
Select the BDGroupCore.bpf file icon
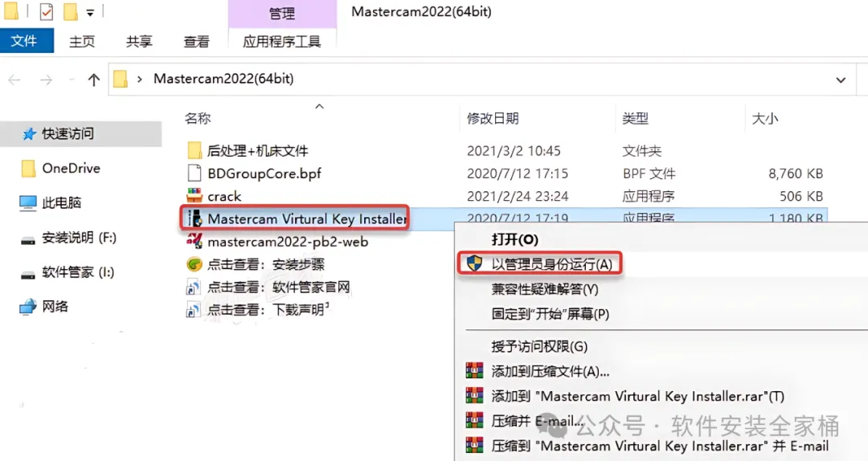click(194, 173)
